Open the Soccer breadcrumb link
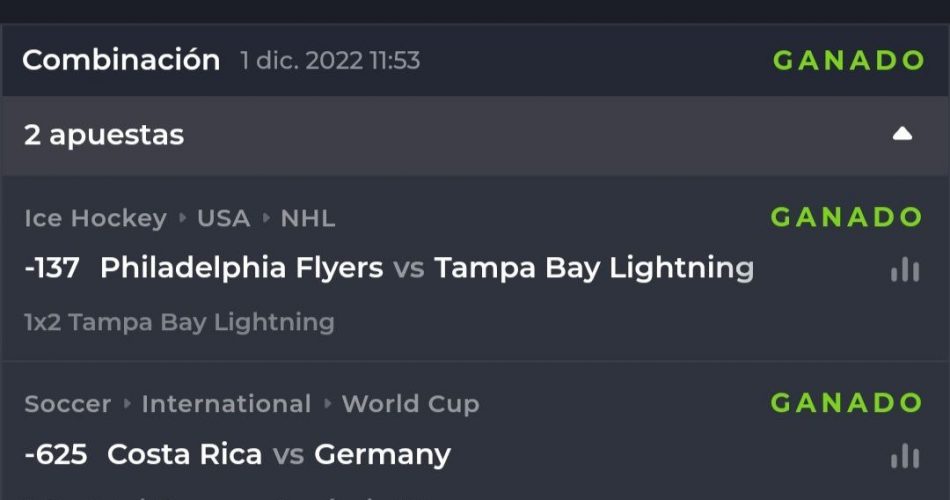The width and height of the screenshot is (950, 500). pos(67,404)
